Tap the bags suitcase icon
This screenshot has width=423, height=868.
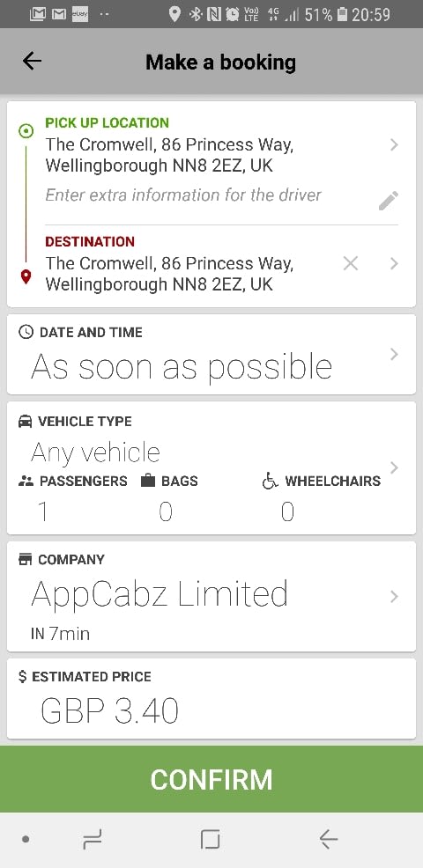tap(148, 481)
